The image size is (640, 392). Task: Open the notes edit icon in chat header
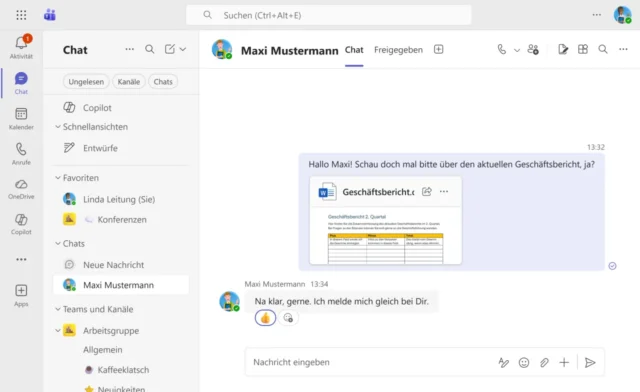(563, 50)
